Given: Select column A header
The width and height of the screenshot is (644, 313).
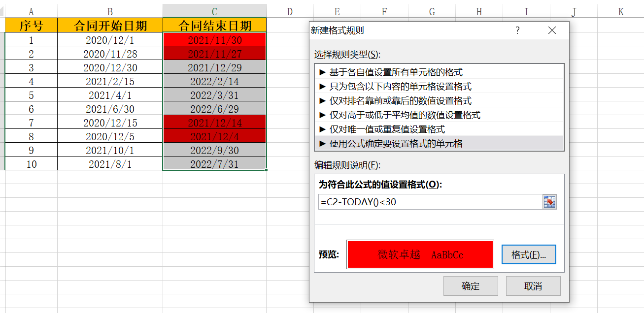Looking at the screenshot, I should pos(31,11).
